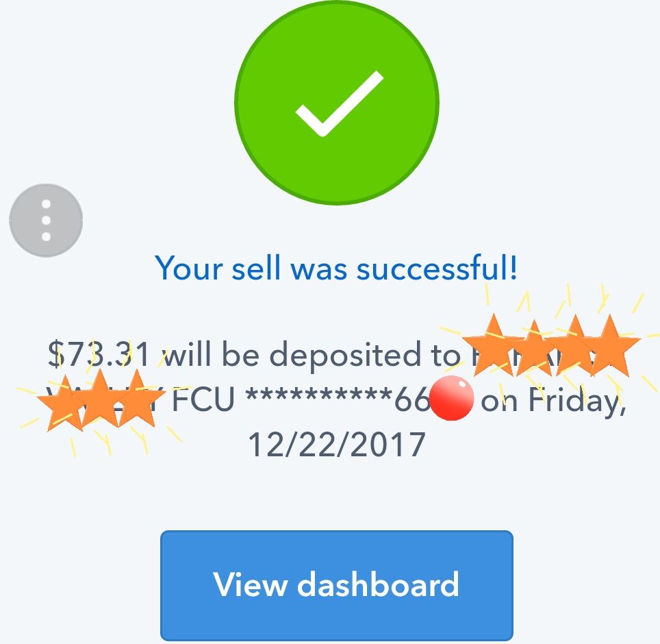This screenshot has height=644, width=660.
Task: Click the FCU bank name text
Action: pyautogui.click(x=203, y=399)
